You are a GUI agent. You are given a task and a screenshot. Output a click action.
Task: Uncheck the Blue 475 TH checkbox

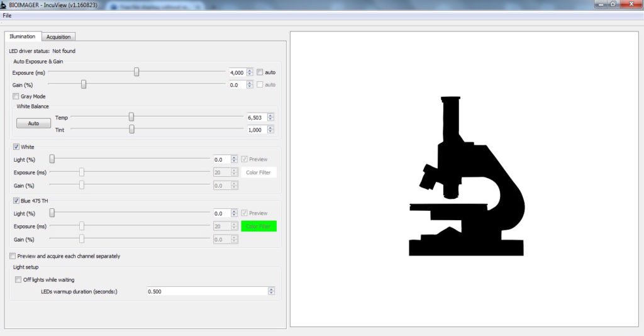point(16,201)
